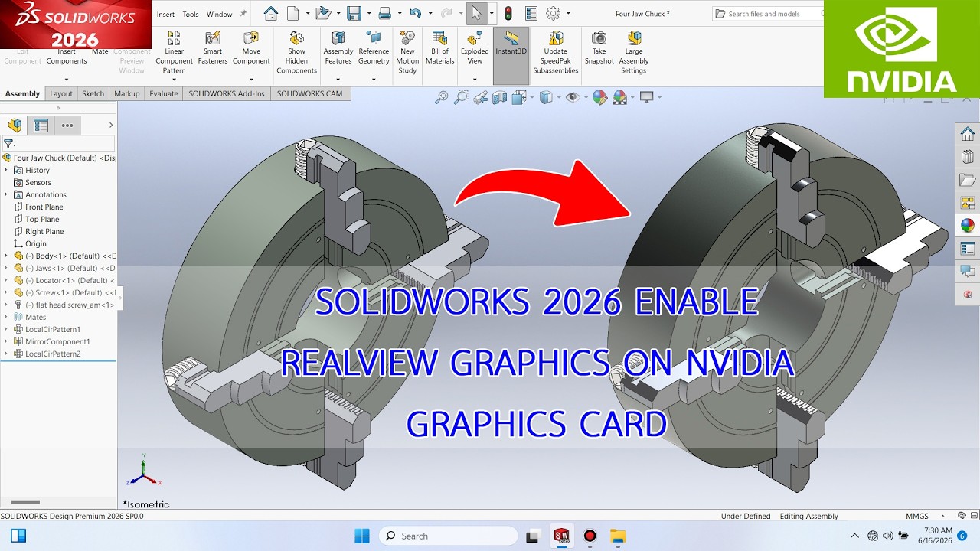Image resolution: width=980 pixels, height=551 pixels.
Task: Insert a Bill of Materials
Action: coord(439,49)
